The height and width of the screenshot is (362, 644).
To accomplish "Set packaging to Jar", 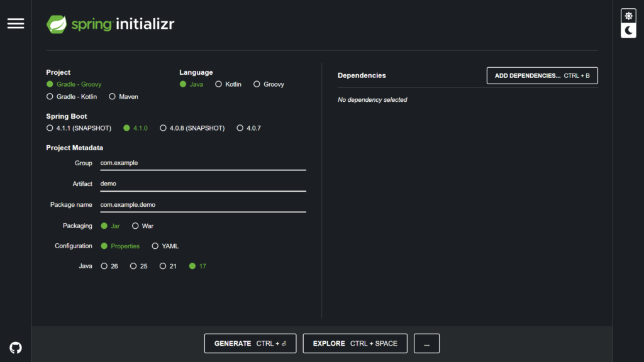I will pyautogui.click(x=110, y=226).
